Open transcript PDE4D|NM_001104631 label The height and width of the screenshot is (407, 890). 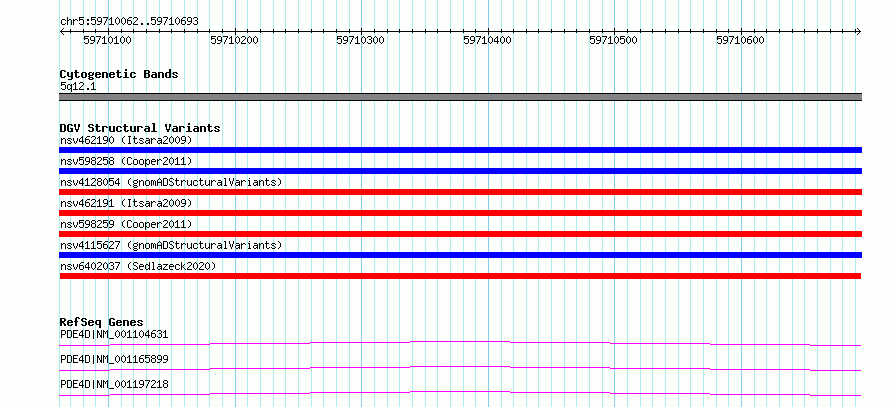(114, 334)
